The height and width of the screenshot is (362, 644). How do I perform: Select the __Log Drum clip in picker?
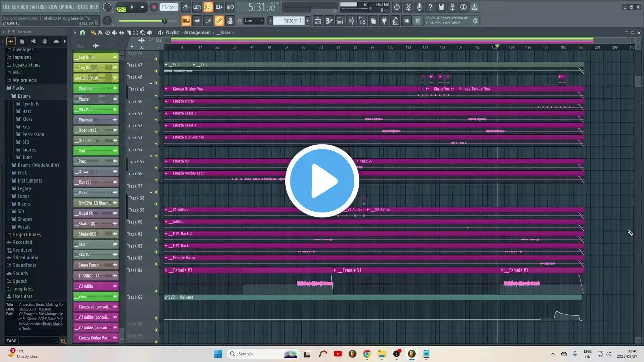click(x=96, y=57)
